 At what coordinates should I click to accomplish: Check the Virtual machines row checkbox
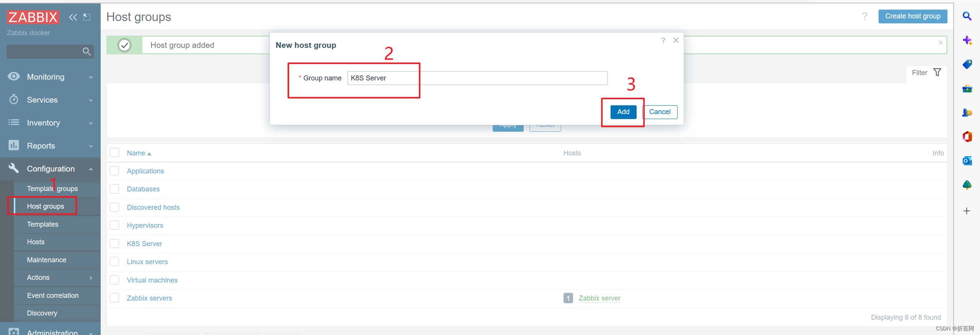[x=114, y=280]
